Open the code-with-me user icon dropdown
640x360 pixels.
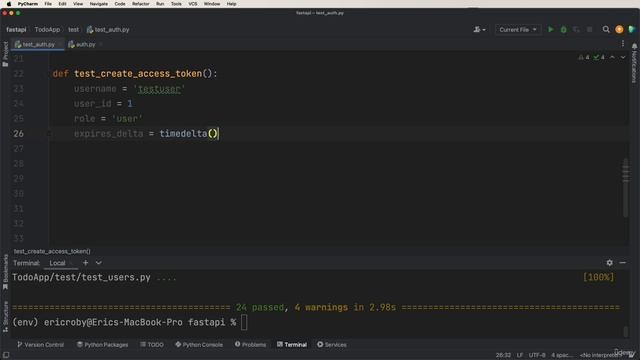[x=479, y=29]
